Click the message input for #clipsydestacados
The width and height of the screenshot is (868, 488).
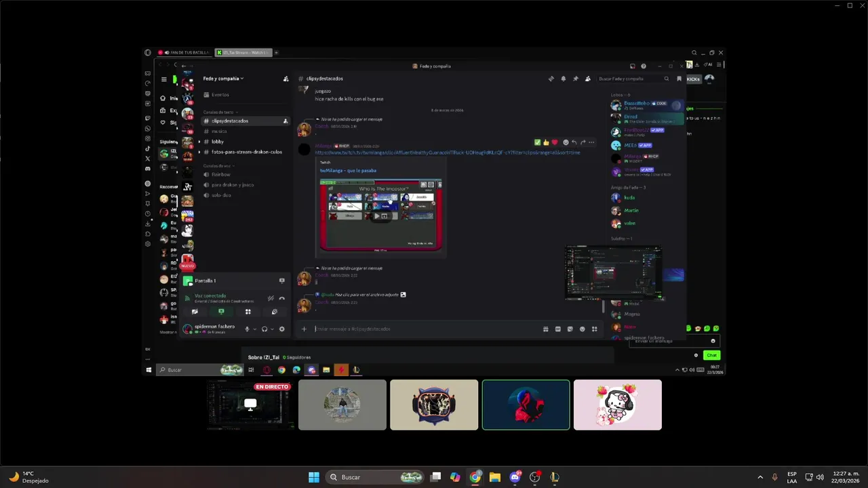tap(427, 329)
